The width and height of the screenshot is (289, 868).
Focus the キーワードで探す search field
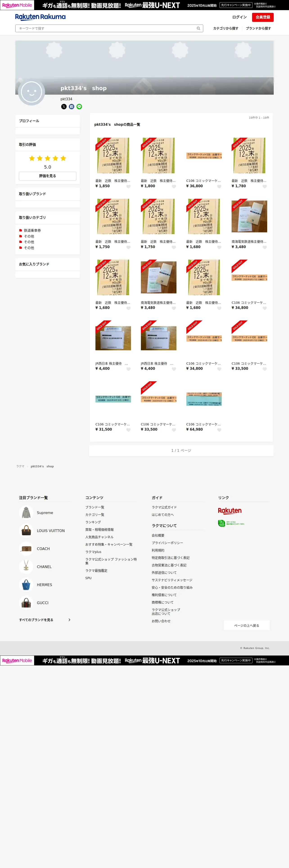point(106,28)
